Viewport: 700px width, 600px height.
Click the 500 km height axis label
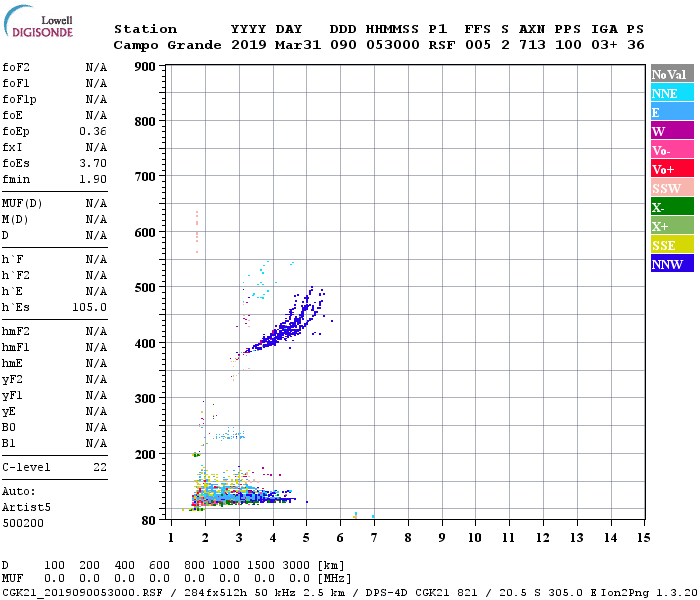pyautogui.click(x=145, y=288)
